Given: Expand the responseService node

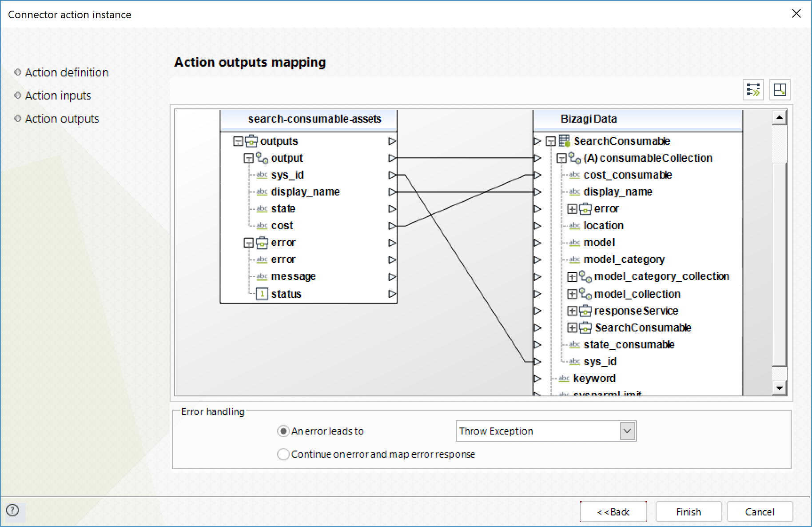Looking at the screenshot, I should pyautogui.click(x=573, y=311).
